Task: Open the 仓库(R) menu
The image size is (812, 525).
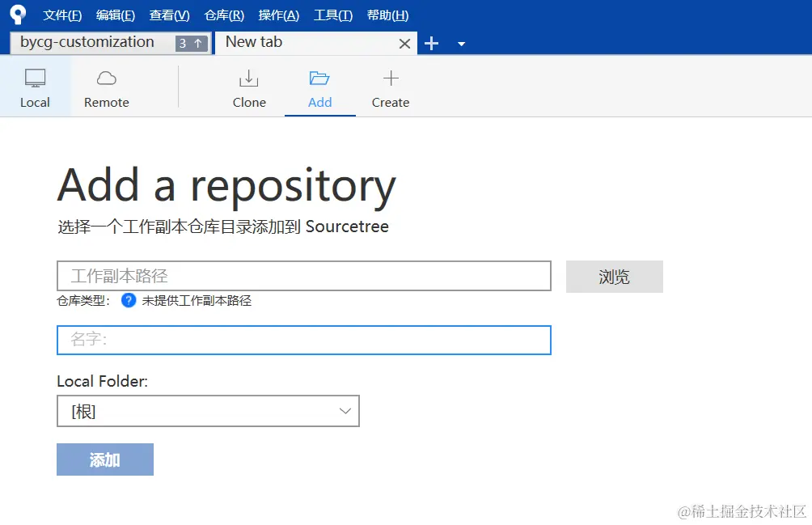Action: 224,15
